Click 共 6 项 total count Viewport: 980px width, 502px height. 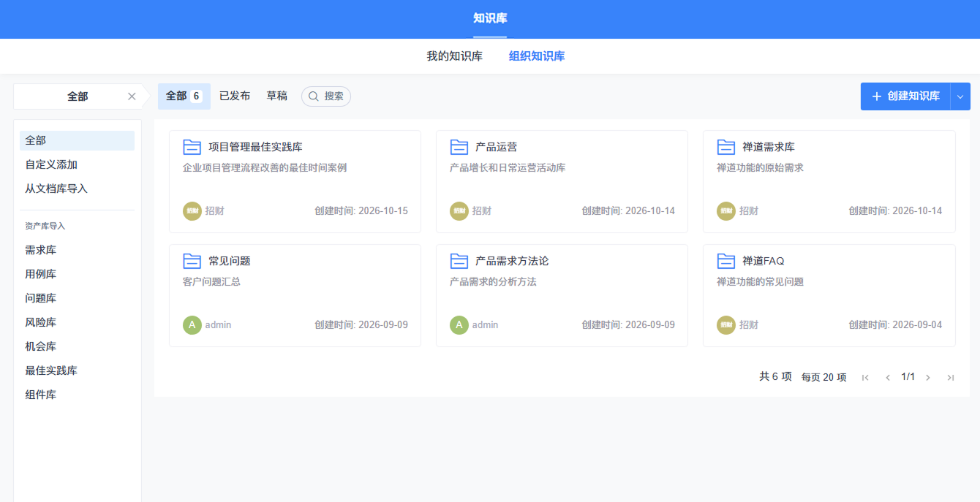pos(775,376)
